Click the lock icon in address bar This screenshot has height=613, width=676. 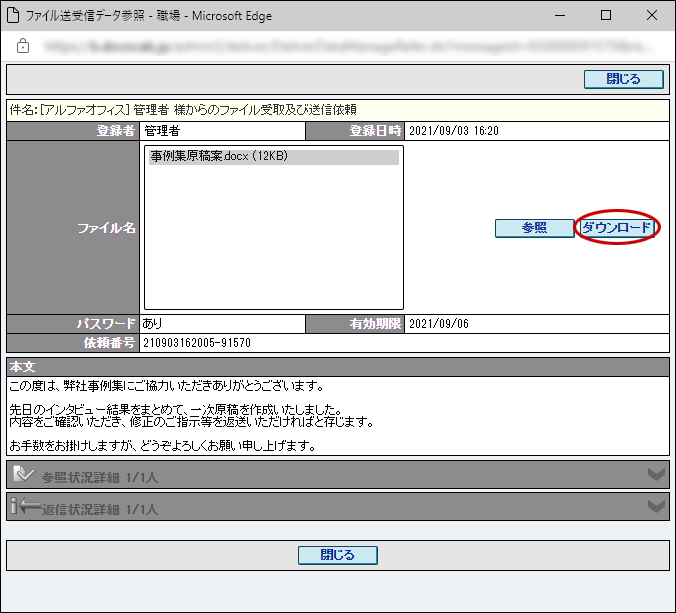pyautogui.click(x=23, y=46)
